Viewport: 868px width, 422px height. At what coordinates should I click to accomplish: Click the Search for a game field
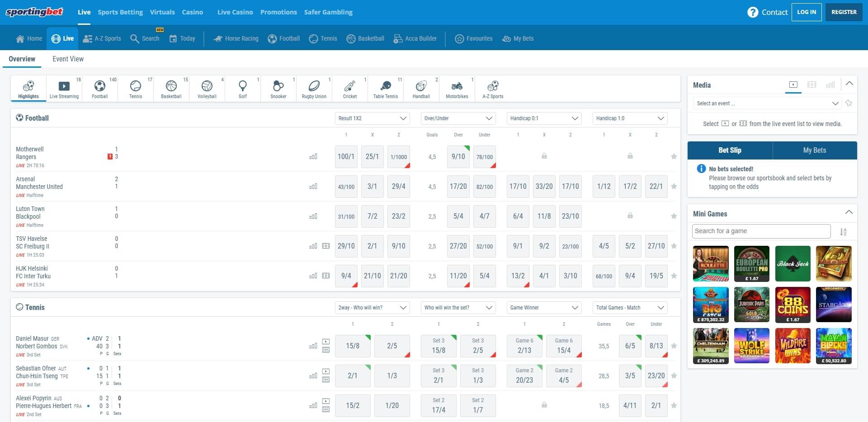point(761,231)
